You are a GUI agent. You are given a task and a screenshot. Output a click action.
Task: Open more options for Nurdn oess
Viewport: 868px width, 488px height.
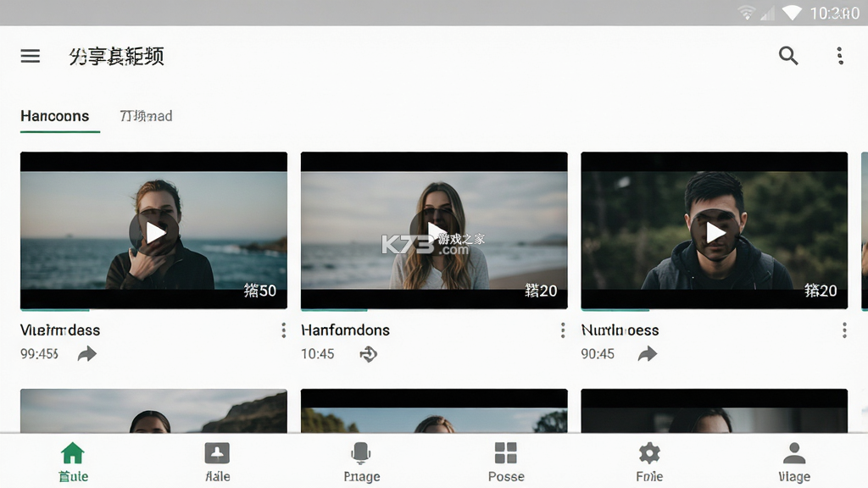point(844,330)
